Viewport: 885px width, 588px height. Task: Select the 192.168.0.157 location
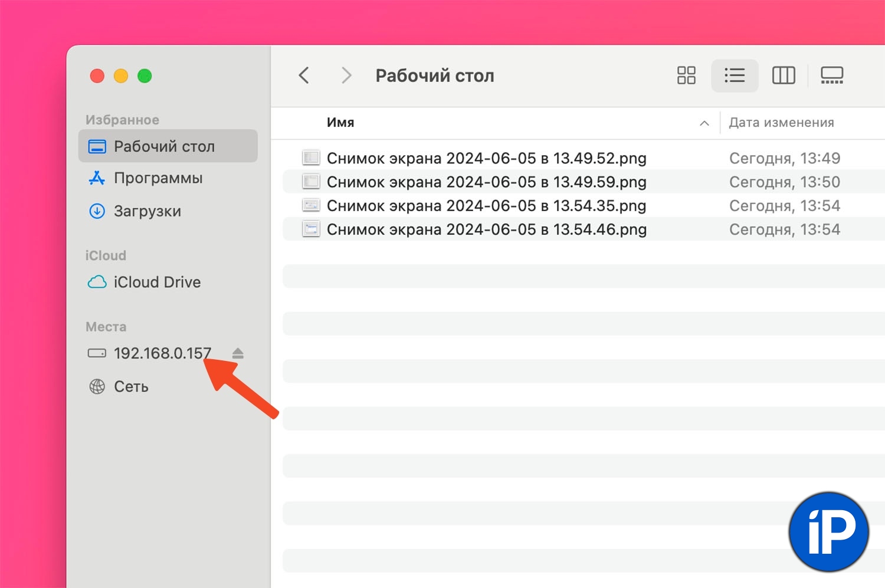pos(162,353)
